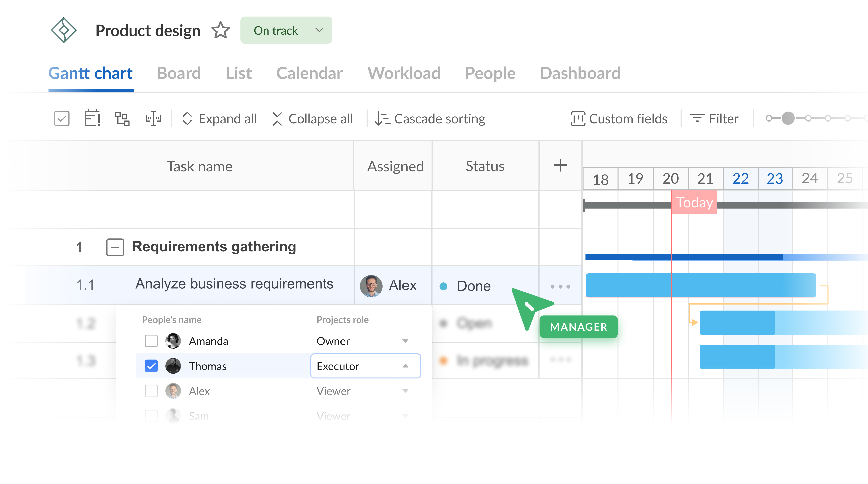868x484 pixels.
Task: Click the column width fit icon
Action: [x=153, y=119]
